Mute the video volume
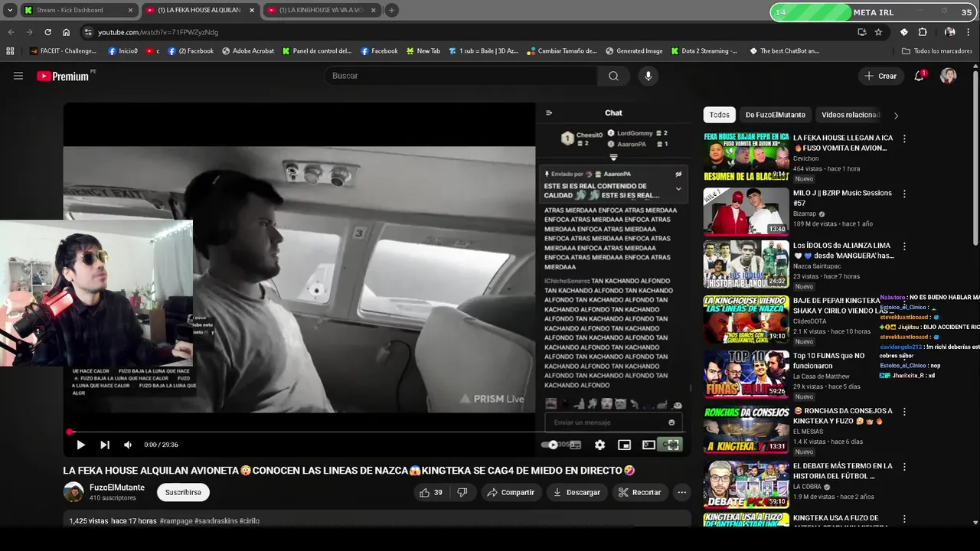Viewport: 980px width, 551px height. pyautogui.click(x=128, y=445)
